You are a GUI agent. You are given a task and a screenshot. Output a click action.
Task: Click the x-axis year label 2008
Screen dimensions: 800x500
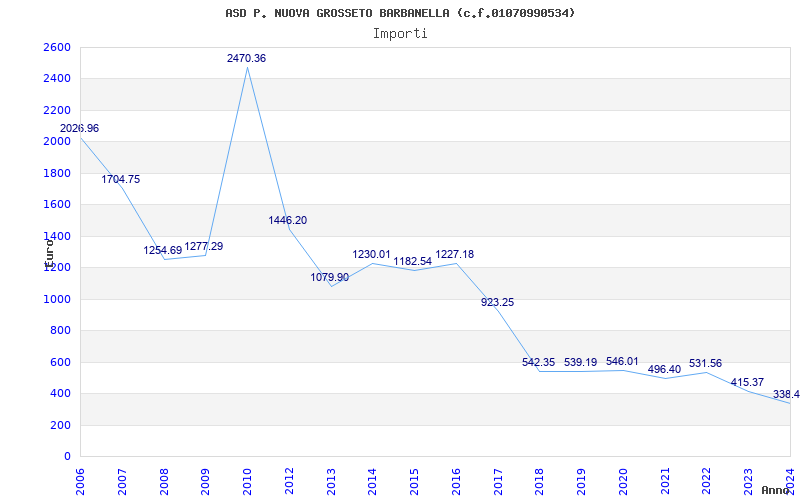coord(164,481)
